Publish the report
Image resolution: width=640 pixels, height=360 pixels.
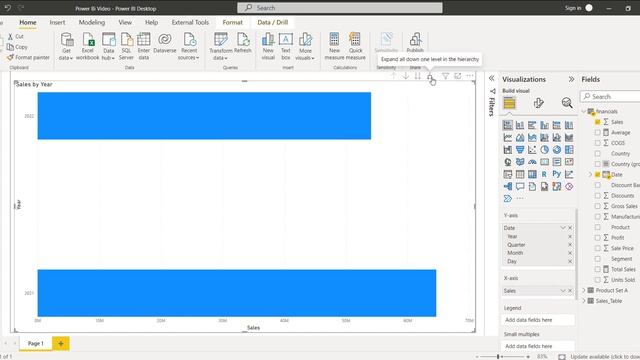pyautogui.click(x=415, y=43)
